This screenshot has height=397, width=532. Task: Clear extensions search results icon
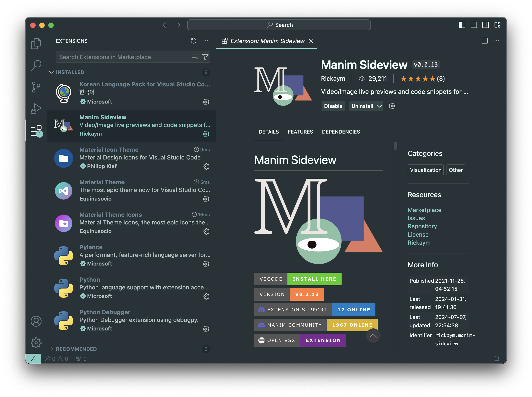(x=195, y=57)
